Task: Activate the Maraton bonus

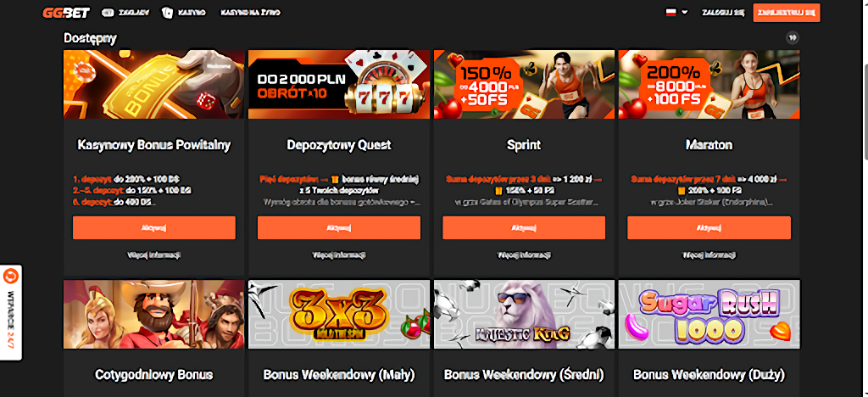Action: point(709,227)
